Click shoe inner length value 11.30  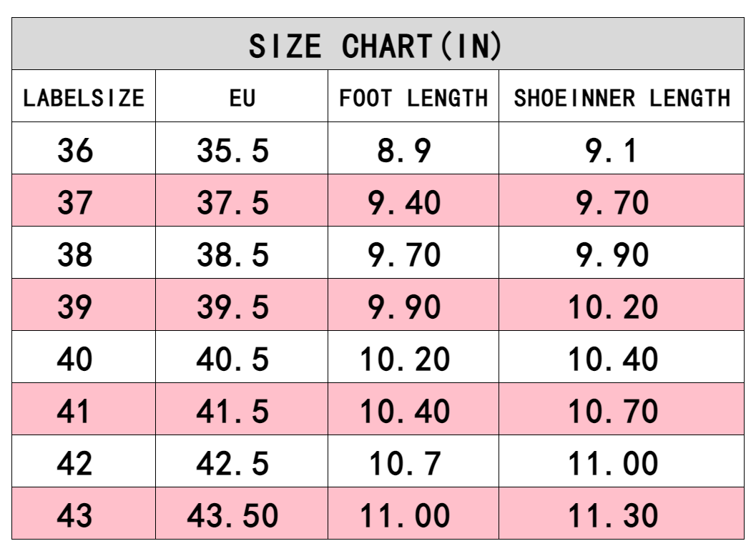(x=612, y=515)
